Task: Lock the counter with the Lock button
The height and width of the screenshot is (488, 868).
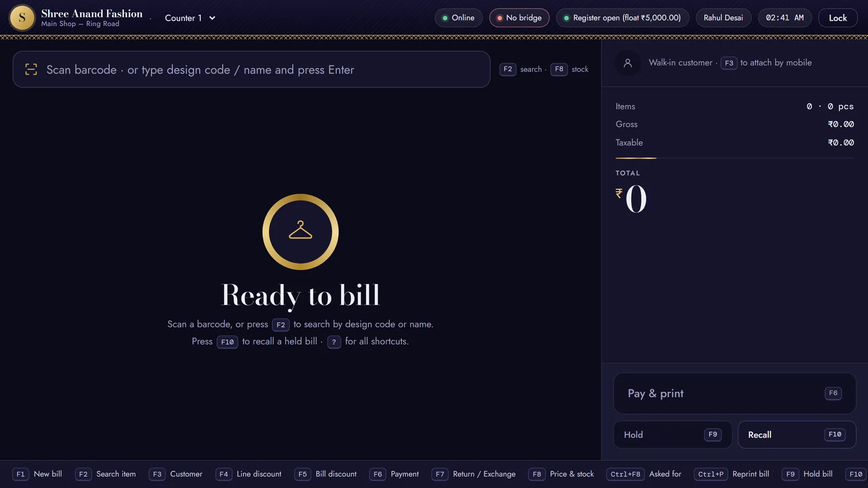Action: 838,18
